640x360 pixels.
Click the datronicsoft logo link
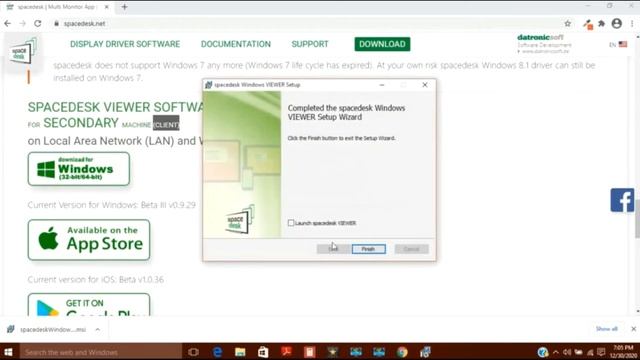[544, 44]
